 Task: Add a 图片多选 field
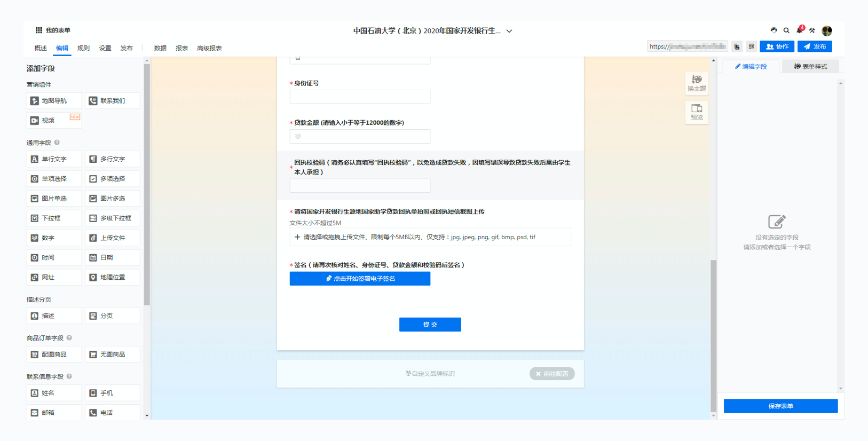tap(113, 199)
